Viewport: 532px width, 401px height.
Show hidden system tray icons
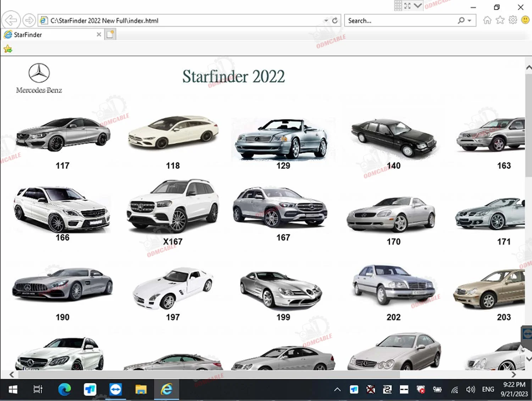(x=337, y=390)
